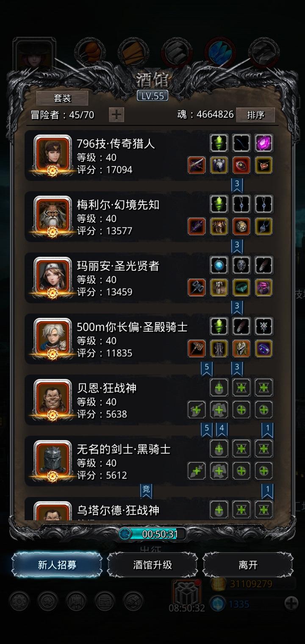Select empty armor slot of 无名的剑士·黑骑士
Image resolution: width=305 pixels, height=644 pixels.
tap(219, 470)
